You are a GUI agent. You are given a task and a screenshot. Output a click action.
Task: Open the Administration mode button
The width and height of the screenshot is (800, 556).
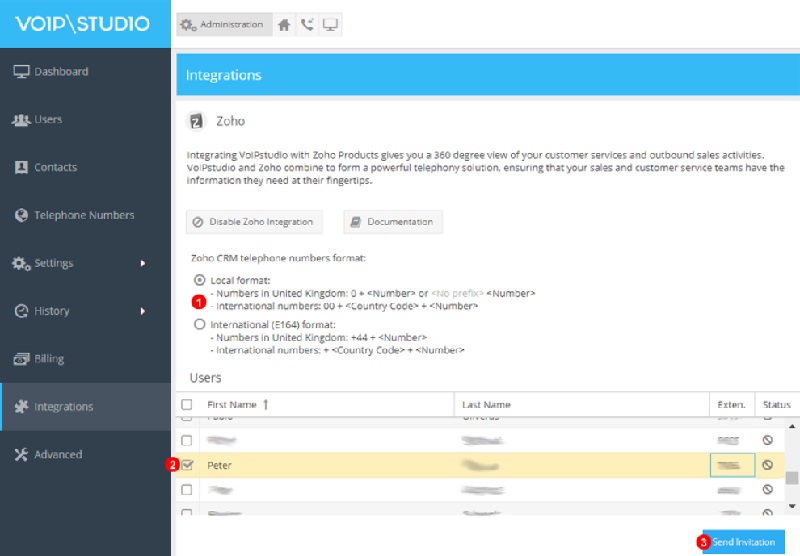(x=224, y=25)
